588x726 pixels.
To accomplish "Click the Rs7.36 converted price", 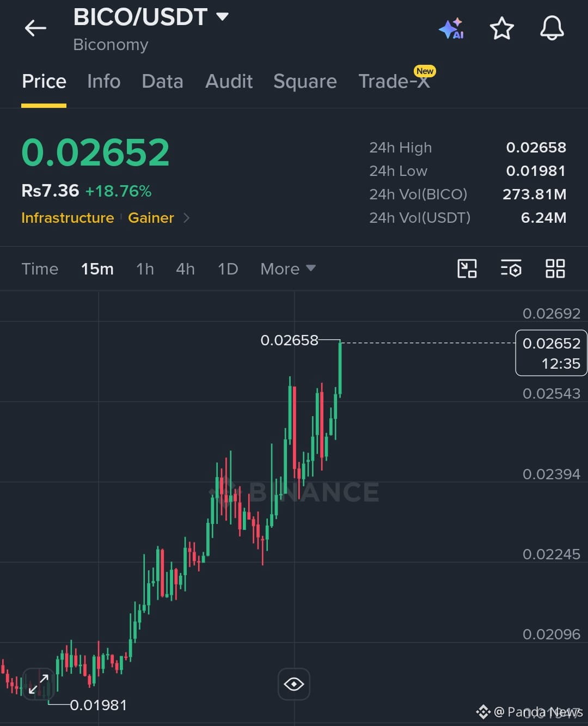I will click(x=50, y=191).
